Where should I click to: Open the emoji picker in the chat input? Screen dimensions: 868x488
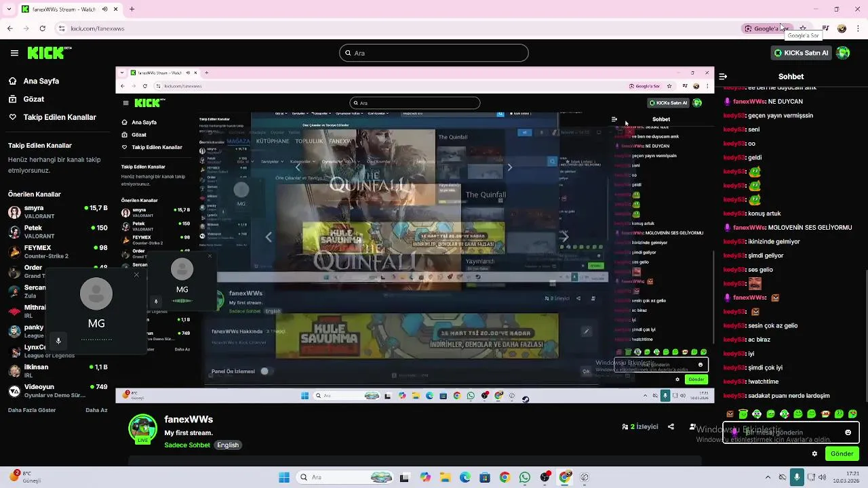tap(848, 432)
